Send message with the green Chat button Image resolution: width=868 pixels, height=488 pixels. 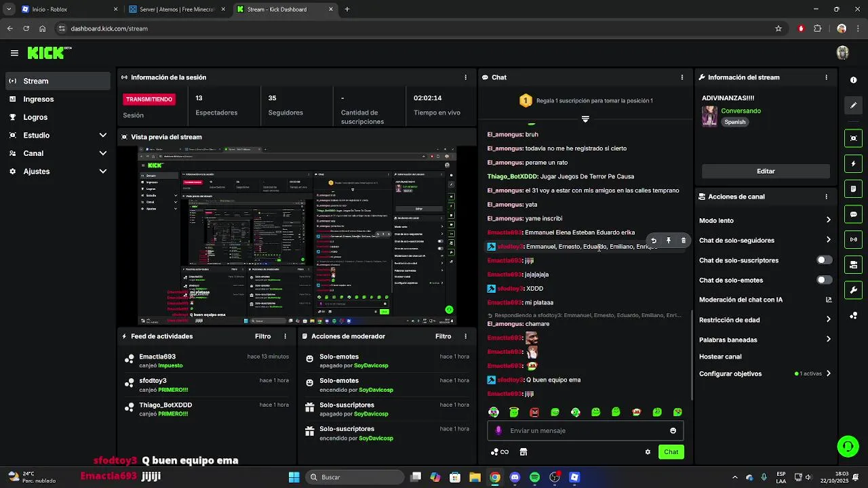(671, 452)
